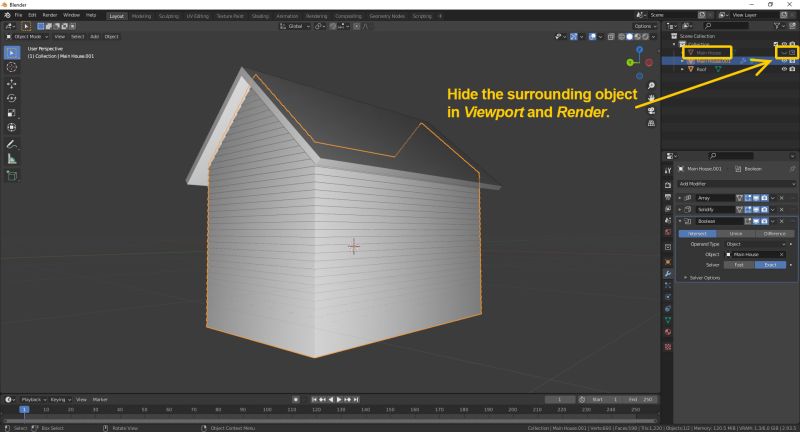
Task: Switch to Sculpting workspace tab
Action: point(168,16)
